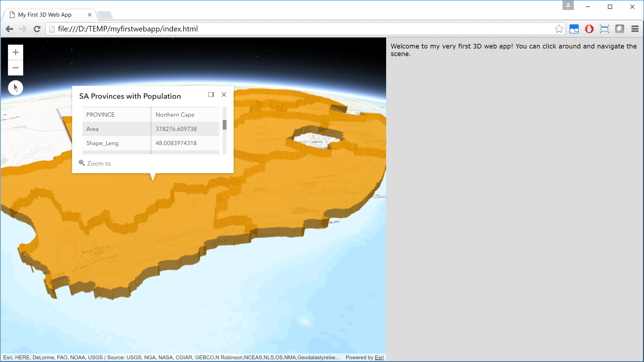This screenshot has width=644, height=362.
Task: Dock the popup panel
Action: pos(211,95)
